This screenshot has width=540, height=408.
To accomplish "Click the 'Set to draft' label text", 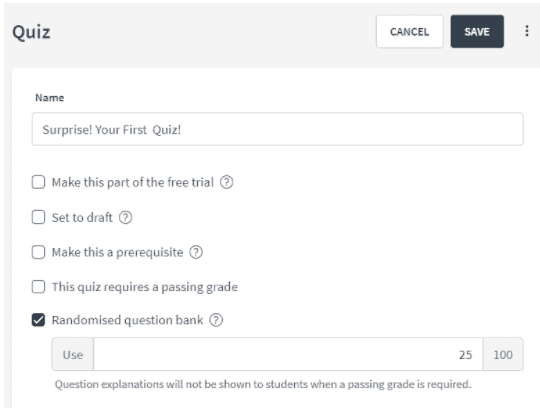I will tap(82, 218).
